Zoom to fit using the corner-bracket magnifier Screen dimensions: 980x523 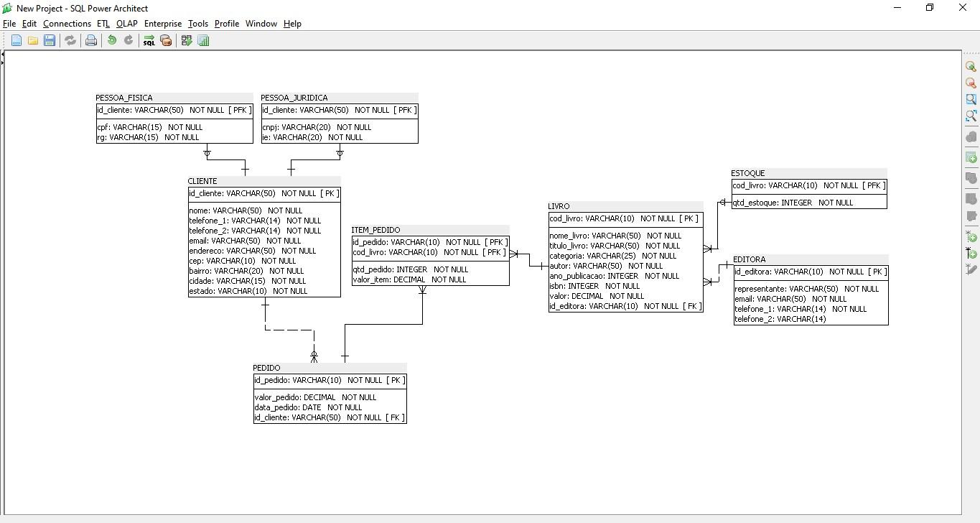[971, 116]
